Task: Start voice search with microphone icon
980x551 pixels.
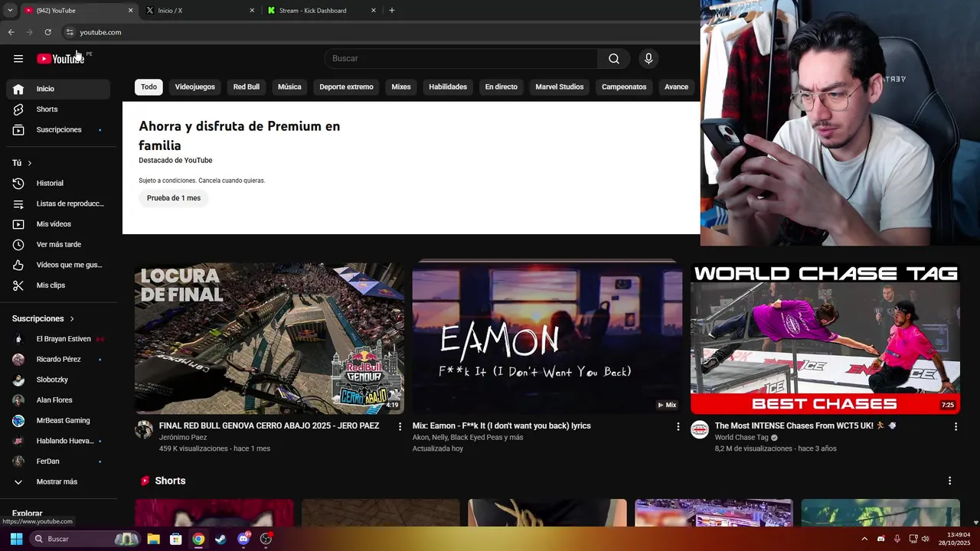Action: (648, 59)
